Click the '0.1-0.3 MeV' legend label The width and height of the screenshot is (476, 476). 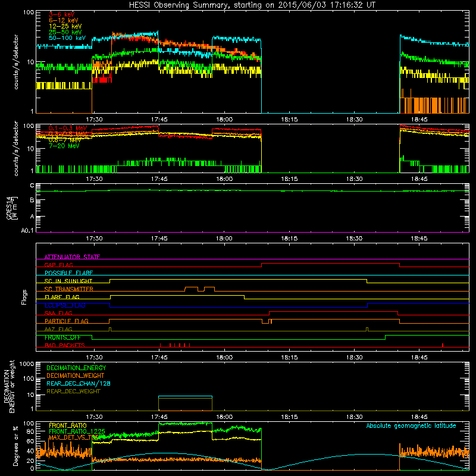(x=68, y=128)
